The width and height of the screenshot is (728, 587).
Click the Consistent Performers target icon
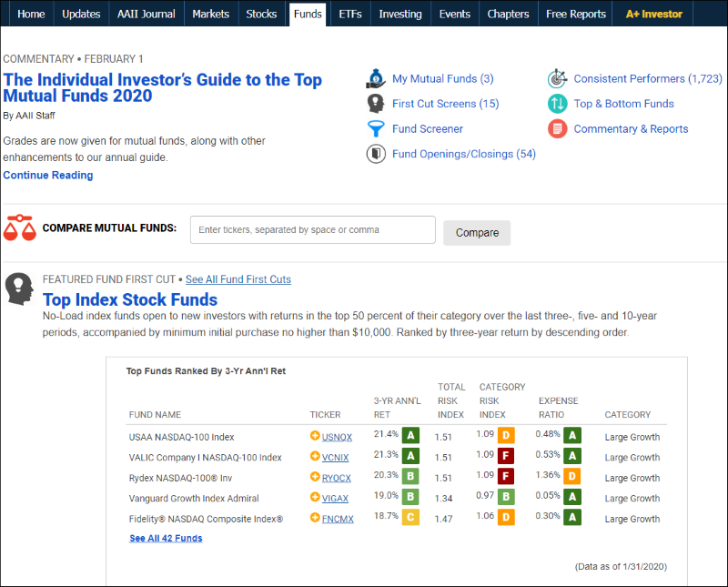pyautogui.click(x=557, y=78)
